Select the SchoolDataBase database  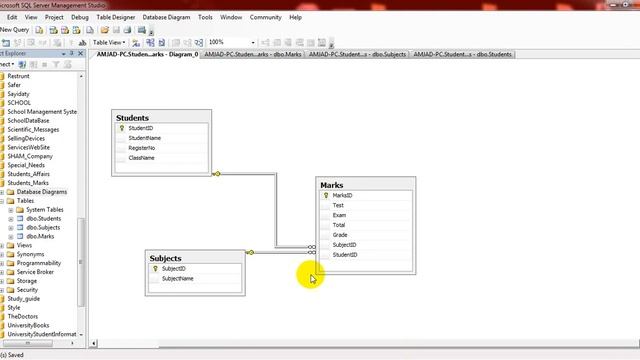[x=28, y=121]
